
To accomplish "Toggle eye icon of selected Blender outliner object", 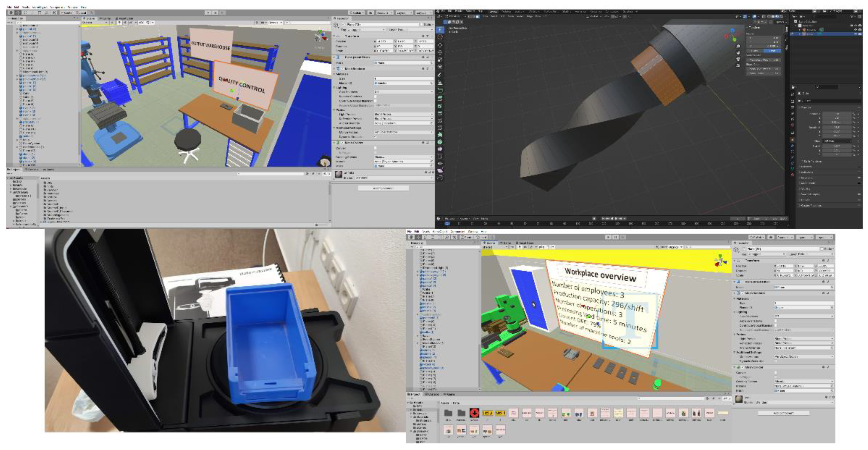I will 856,34.
